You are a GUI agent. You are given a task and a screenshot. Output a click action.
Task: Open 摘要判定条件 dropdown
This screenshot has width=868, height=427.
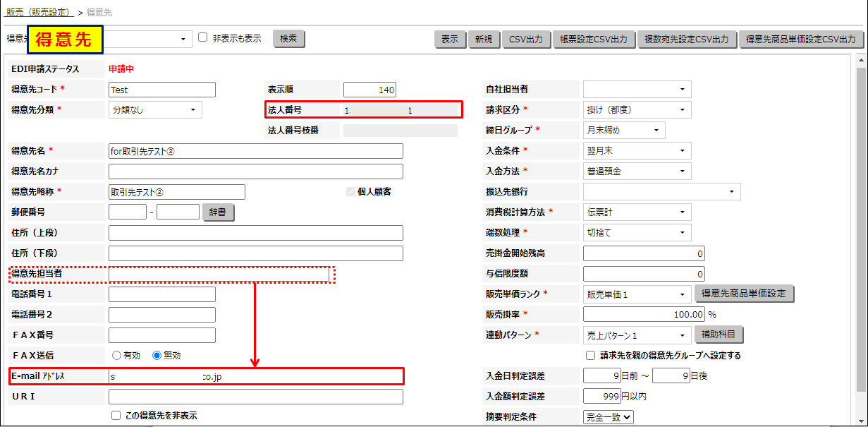pyautogui.click(x=608, y=417)
